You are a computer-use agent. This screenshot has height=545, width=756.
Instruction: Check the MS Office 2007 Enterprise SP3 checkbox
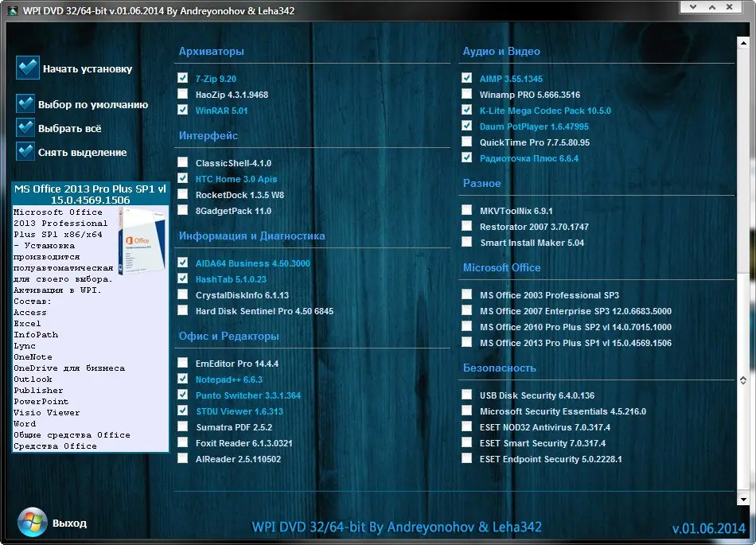click(466, 309)
